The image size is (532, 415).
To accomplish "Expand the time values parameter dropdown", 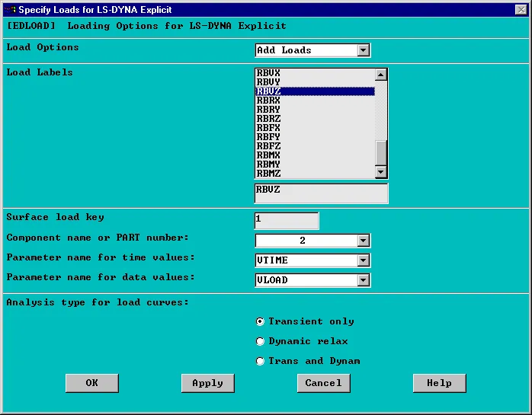I will [363, 260].
